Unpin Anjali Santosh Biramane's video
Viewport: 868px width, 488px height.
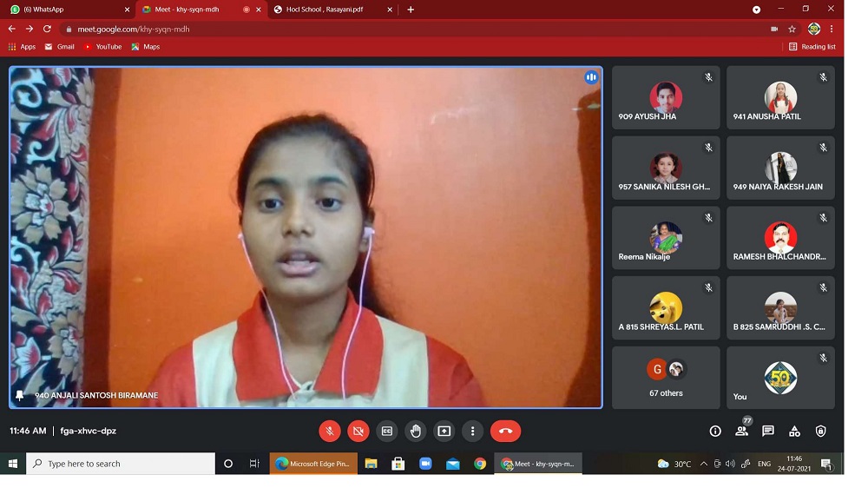(20, 395)
